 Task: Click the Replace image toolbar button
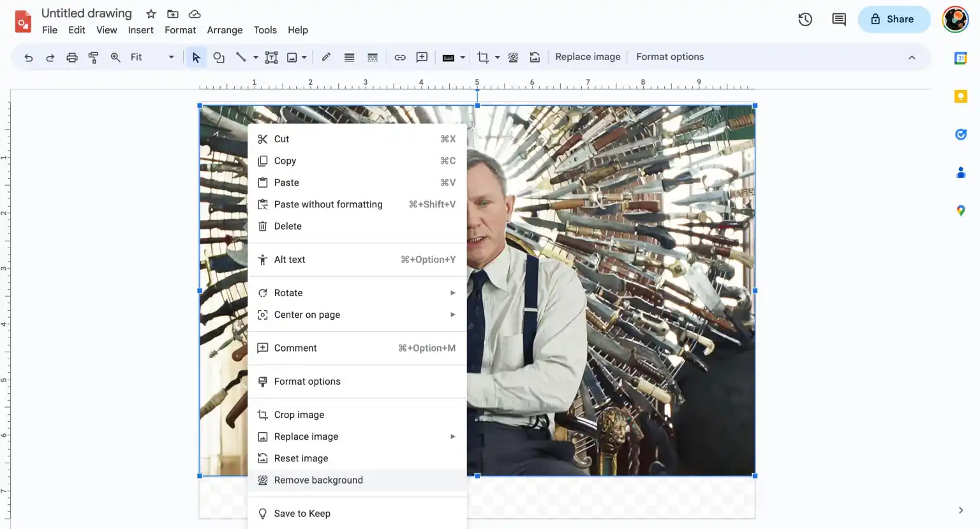coord(588,57)
